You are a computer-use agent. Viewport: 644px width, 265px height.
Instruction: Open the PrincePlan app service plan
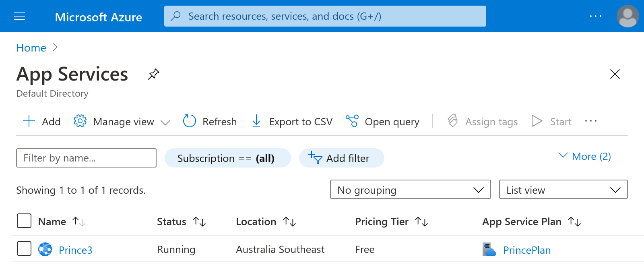[x=527, y=250]
